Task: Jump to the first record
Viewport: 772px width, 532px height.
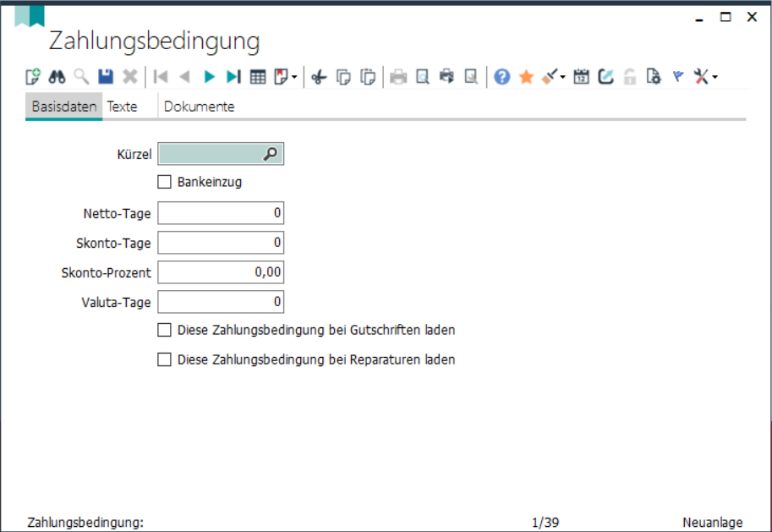Action: [x=161, y=77]
